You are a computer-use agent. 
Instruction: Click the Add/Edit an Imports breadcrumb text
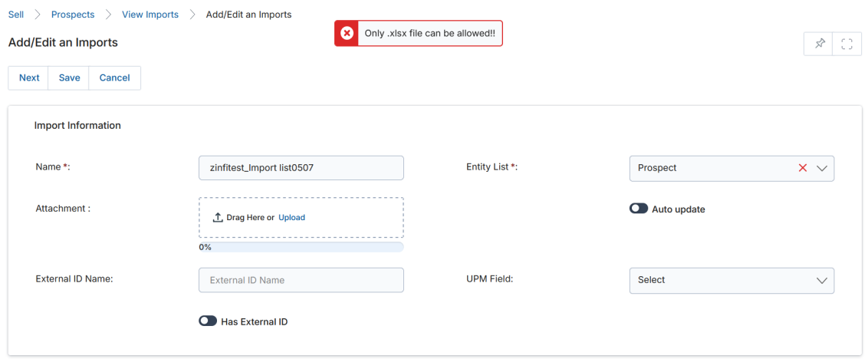pos(248,15)
